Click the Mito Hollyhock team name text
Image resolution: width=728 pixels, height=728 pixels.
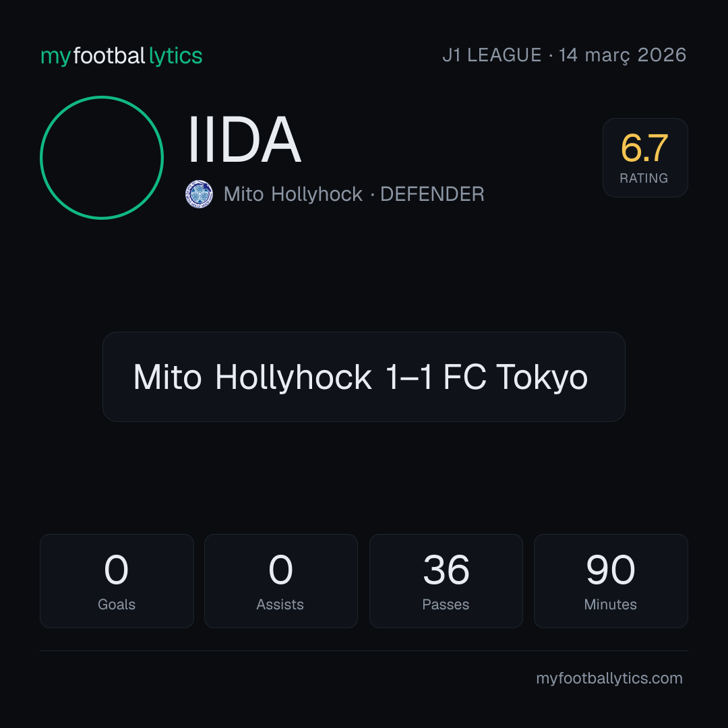click(x=293, y=194)
